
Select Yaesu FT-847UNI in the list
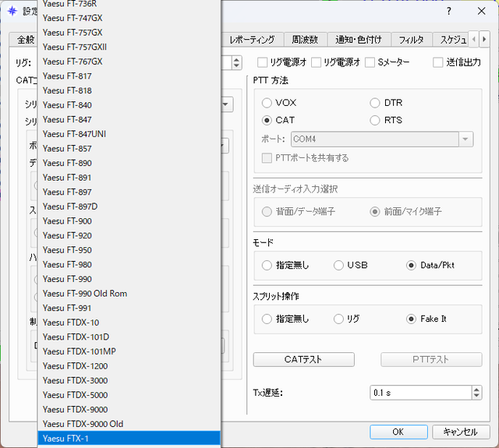129,134
